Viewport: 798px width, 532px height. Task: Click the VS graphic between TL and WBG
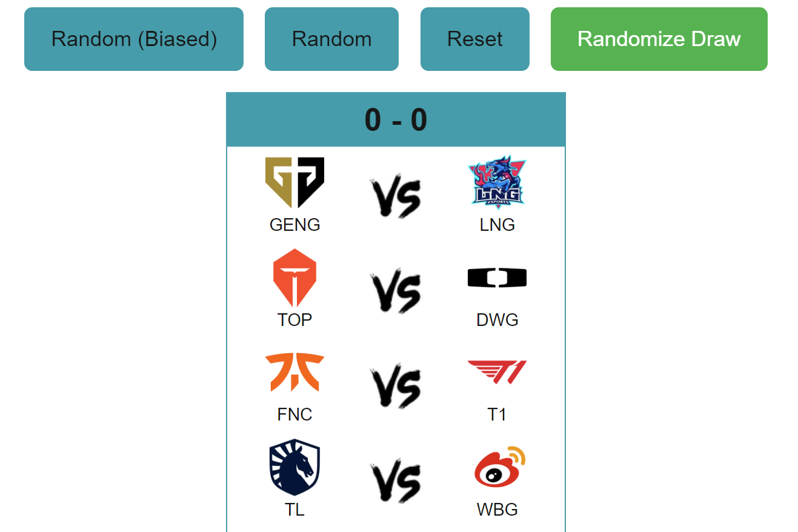[x=396, y=482]
